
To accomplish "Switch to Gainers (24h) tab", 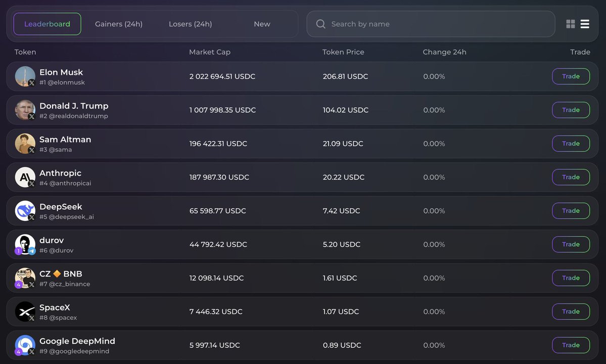I will (119, 24).
